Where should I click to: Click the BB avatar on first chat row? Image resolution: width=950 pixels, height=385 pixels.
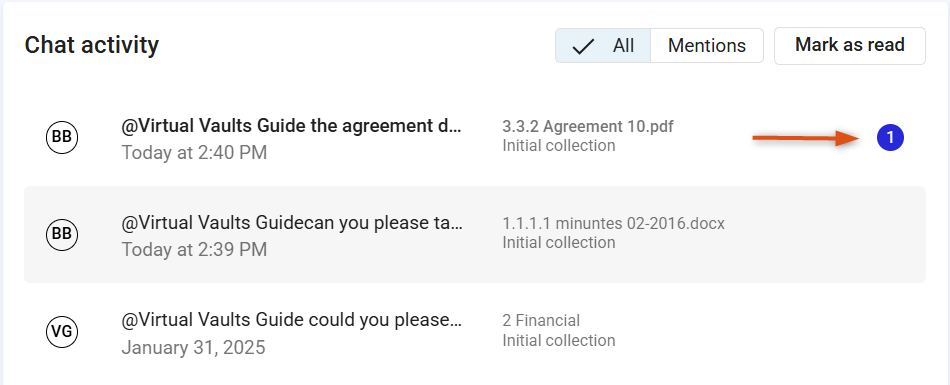click(x=62, y=138)
